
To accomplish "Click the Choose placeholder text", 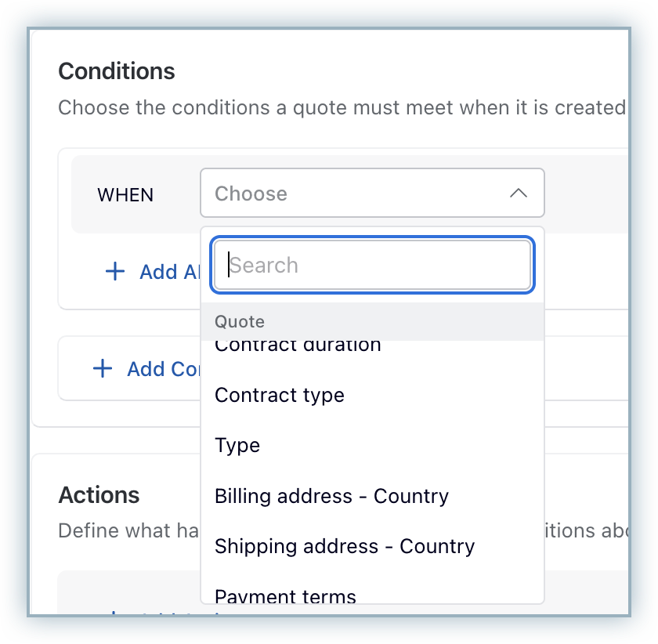I will pyautogui.click(x=251, y=194).
